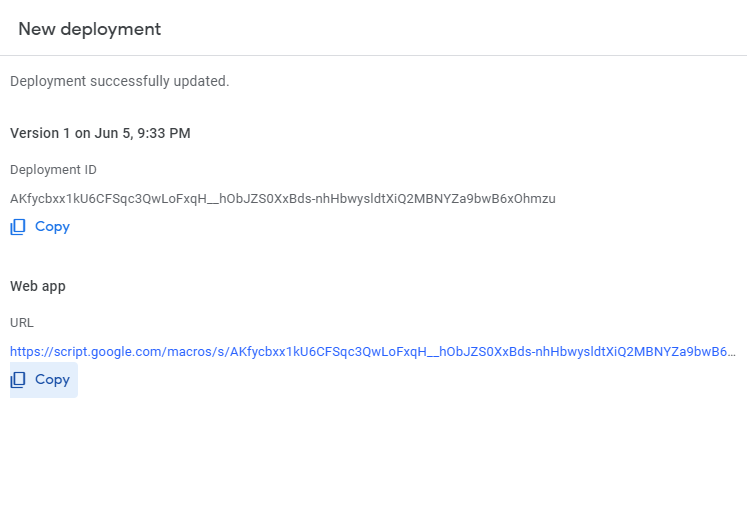The height and width of the screenshot is (508, 747).
Task: Click the truncated ellipsis ending the URL
Action: [732, 353]
